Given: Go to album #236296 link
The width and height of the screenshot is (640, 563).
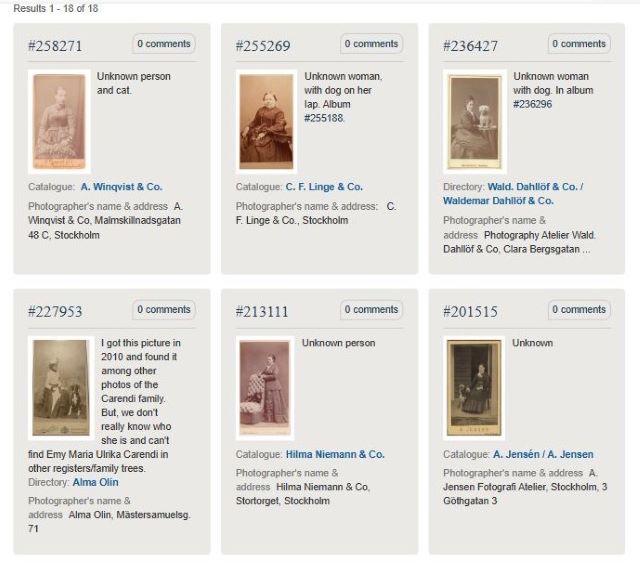Looking at the screenshot, I should [533, 104].
